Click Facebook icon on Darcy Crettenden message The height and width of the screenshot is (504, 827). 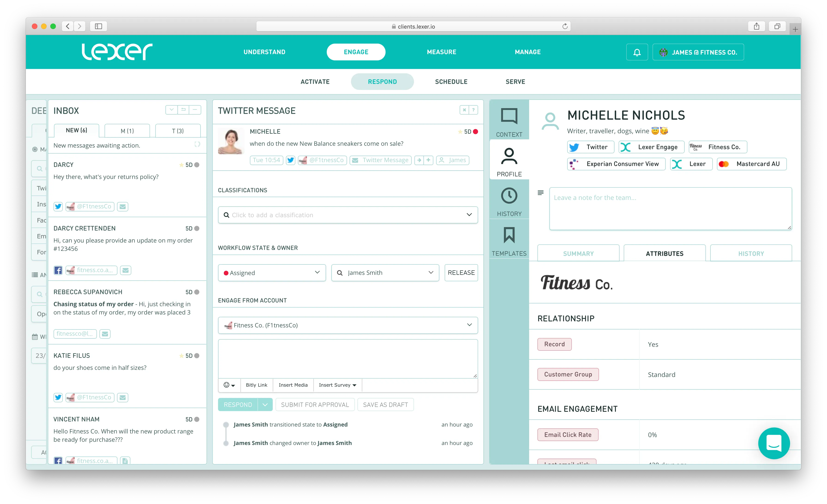click(58, 270)
